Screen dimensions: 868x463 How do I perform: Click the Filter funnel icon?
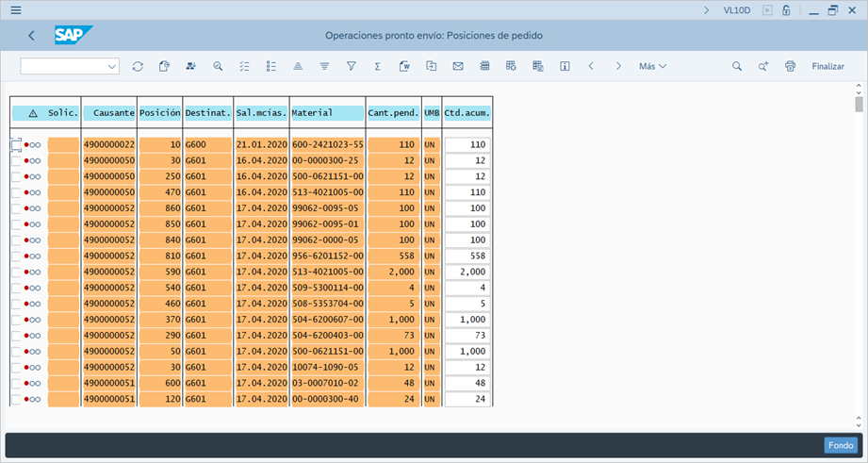point(351,67)
